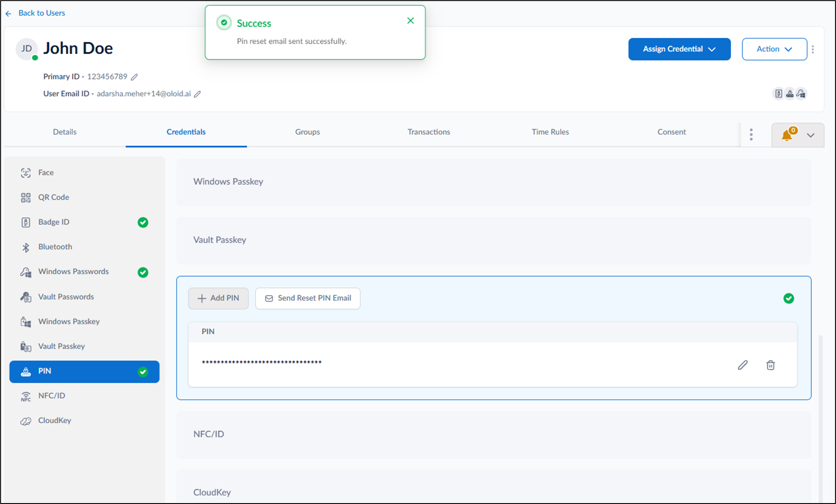
Task: Select the Credentials tab
Action: [x=186, y=132]
